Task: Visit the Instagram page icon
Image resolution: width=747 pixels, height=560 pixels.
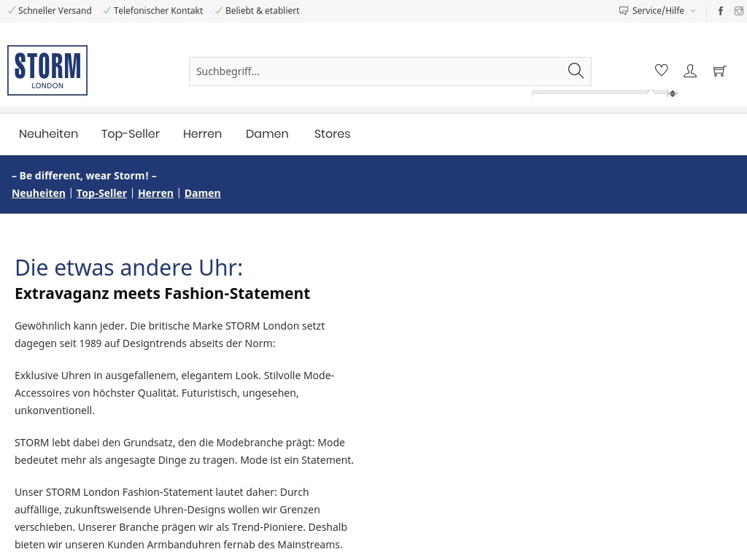Action: [x=739, y=11]
